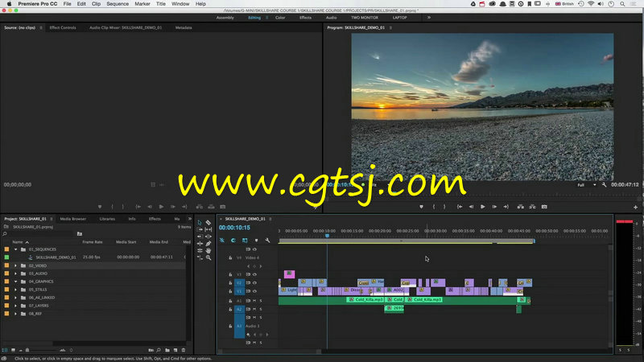Switch to Color workspace

pyautogui.click(x=280, y=18)
